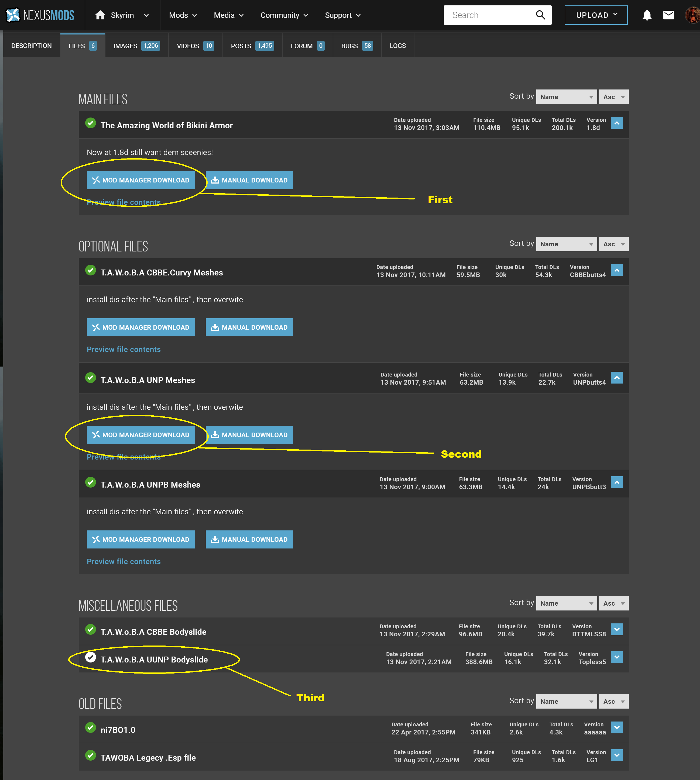Preview file contents of main Bikini Armor file
700x780 pixels.
point(124,202)
